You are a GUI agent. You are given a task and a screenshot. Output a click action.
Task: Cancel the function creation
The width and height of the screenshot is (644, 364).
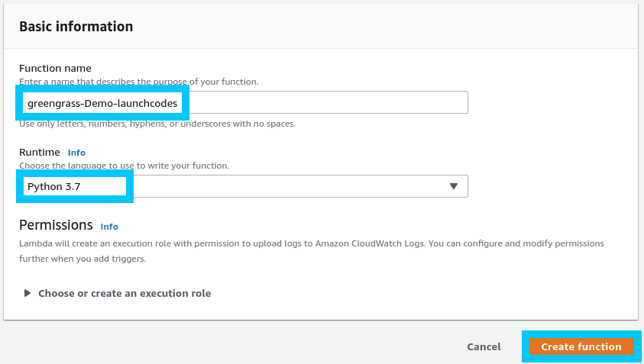tap(484, 346)
